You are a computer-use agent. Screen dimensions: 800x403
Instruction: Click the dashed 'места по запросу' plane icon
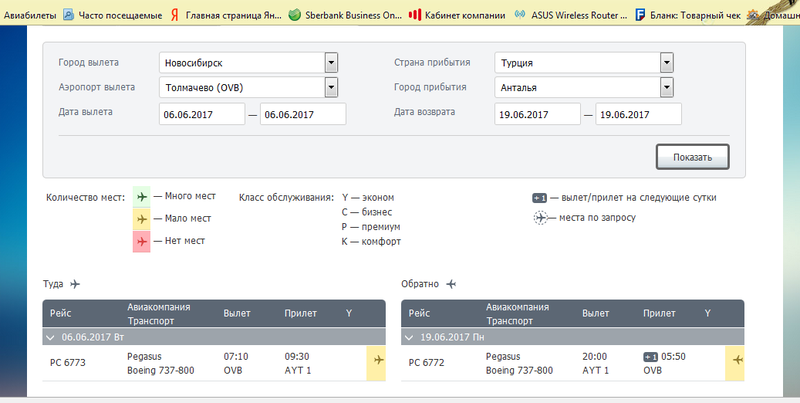540,218
